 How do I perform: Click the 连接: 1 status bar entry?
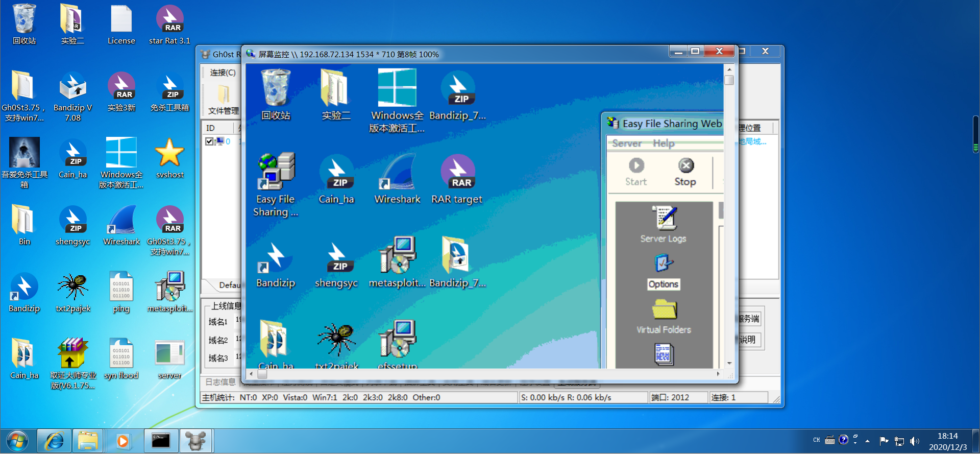738,397
